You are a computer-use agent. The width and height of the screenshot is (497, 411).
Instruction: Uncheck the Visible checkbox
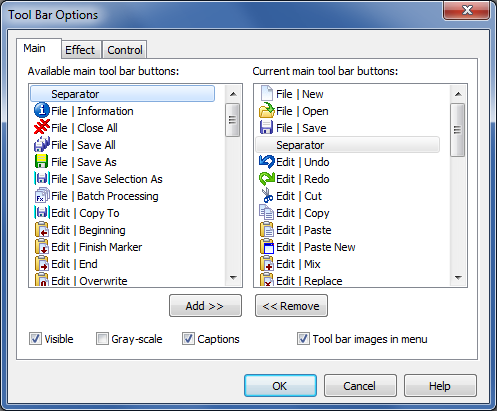tap(35, 339)
